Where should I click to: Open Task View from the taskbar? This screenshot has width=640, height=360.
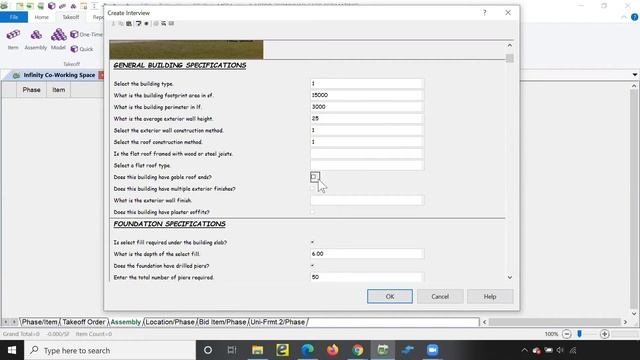(x=232, y=350)
